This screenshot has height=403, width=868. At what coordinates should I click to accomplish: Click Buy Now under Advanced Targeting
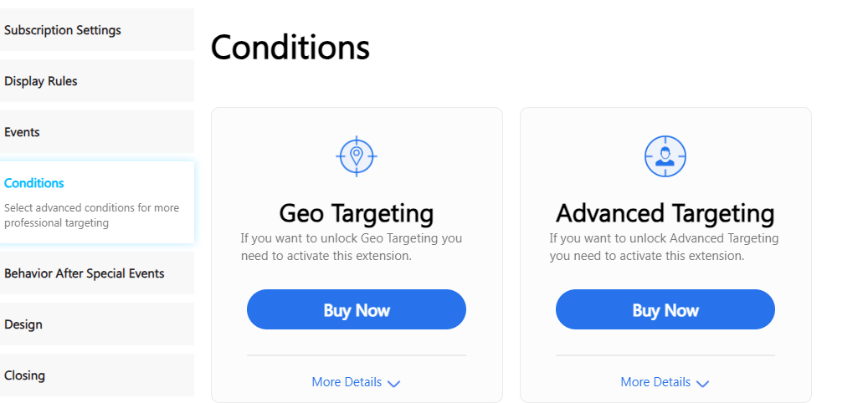(x=665, y=309)
